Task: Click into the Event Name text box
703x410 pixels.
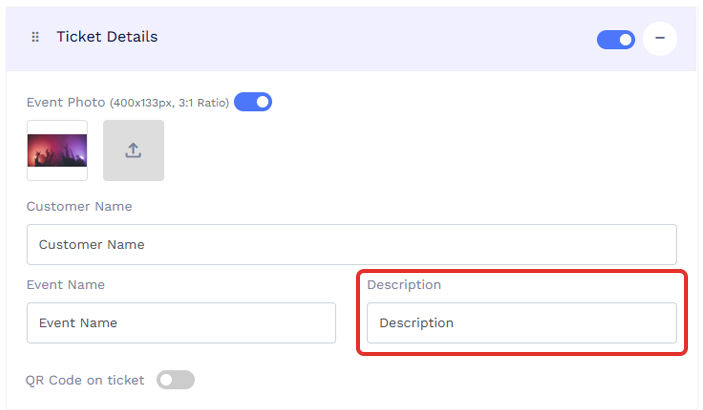Action: (x=181, y=323)
